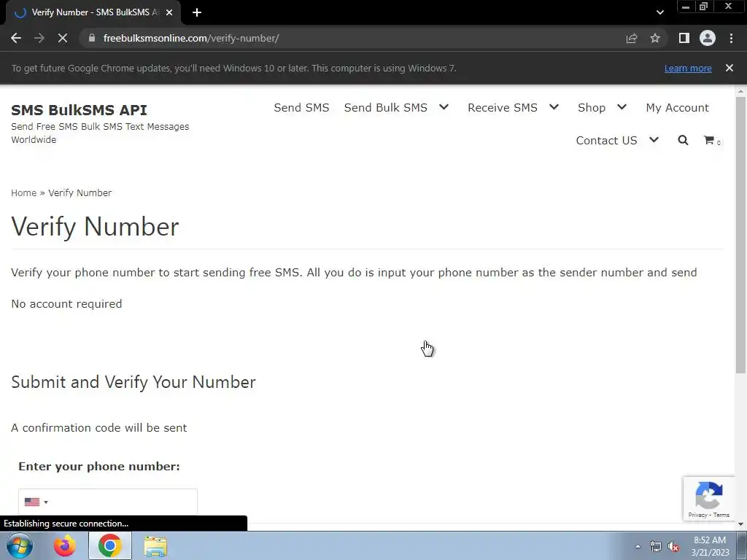This screenshot has width=747, height=560.
Task: Expand the Send Bulk SMS dropdown arrow
Action: (x=444, y=107)
